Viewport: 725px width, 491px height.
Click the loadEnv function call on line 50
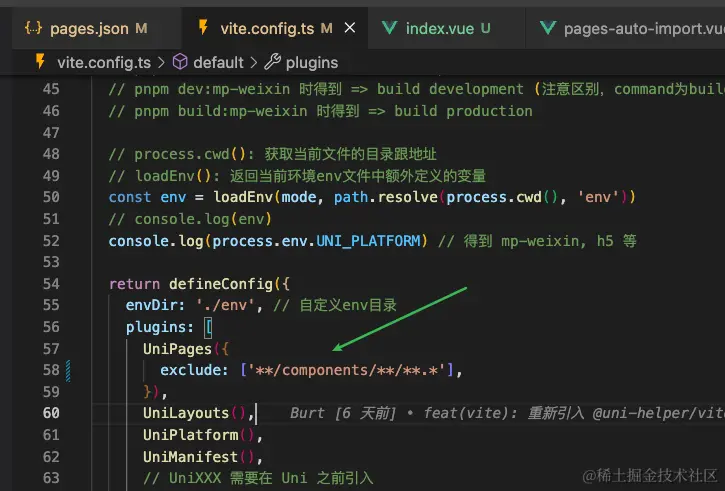(243, 197)
